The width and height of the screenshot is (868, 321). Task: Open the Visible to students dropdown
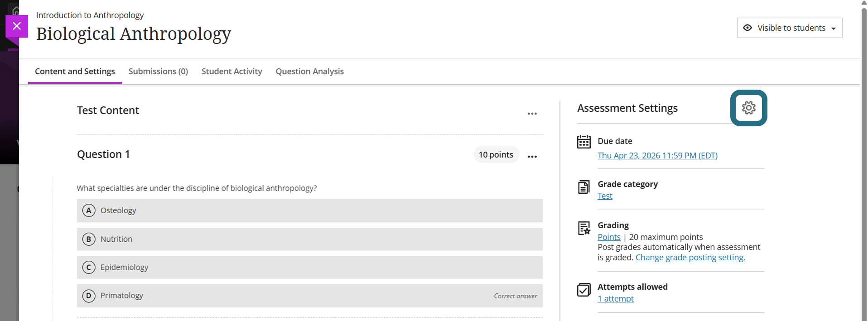(790, 28)
